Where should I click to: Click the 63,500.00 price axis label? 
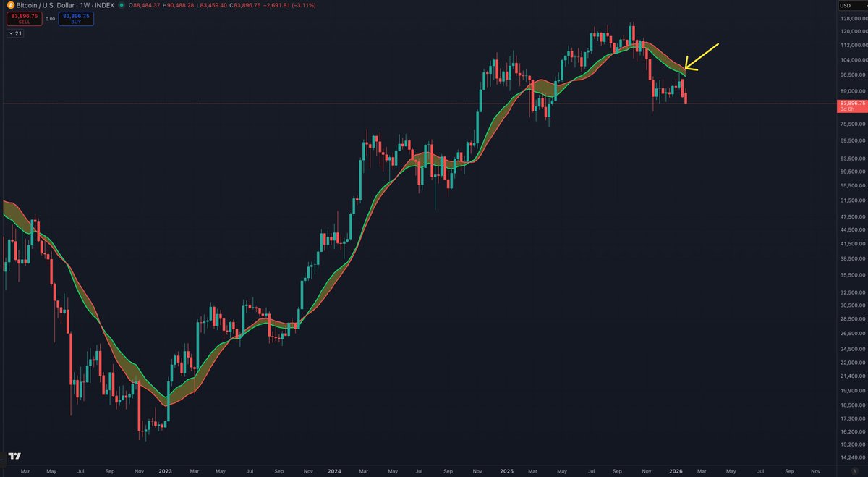(851, 159)
